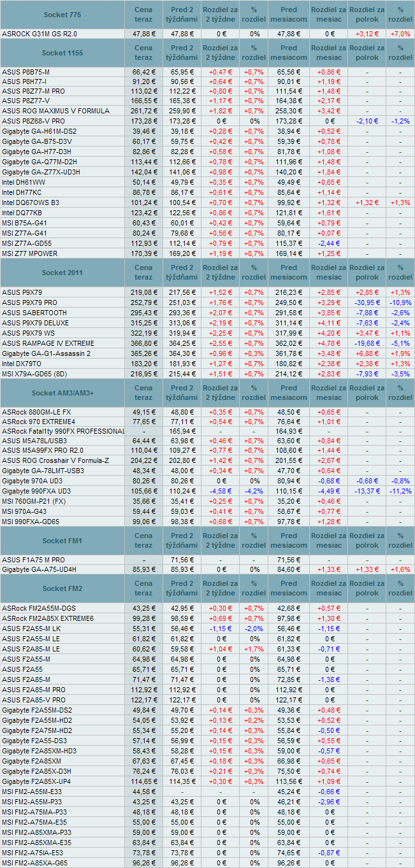Click the 114,65 € current price
Screen dimensions: 415x868
144,781
